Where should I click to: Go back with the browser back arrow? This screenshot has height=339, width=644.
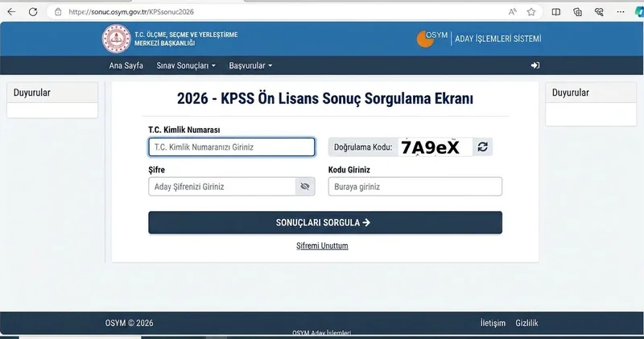[x=11, y=12]
